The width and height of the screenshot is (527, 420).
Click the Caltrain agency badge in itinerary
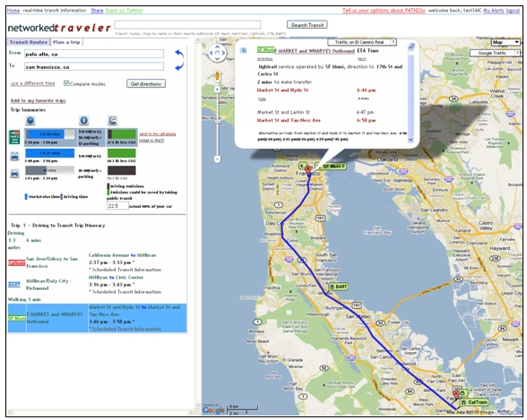pyautogui.click(x=16, y=262)
